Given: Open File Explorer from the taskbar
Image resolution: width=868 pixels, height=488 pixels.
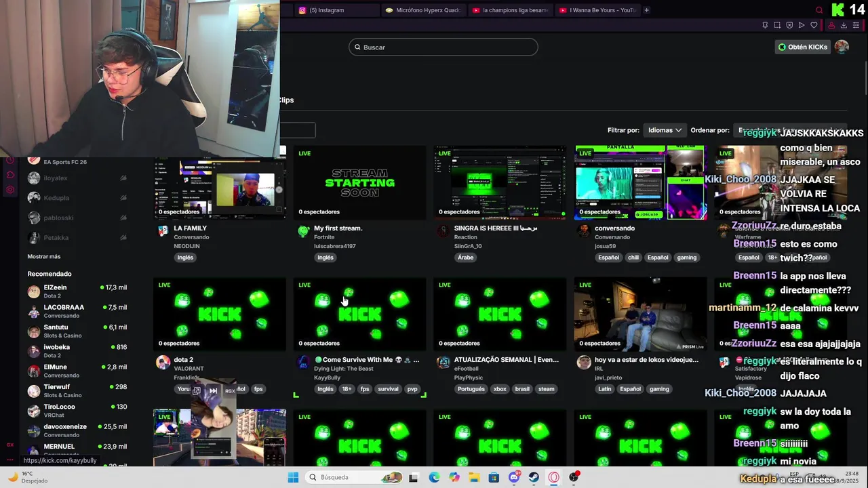Looking at the screenshot, I should pyautogui.click(x=474, y=477).
